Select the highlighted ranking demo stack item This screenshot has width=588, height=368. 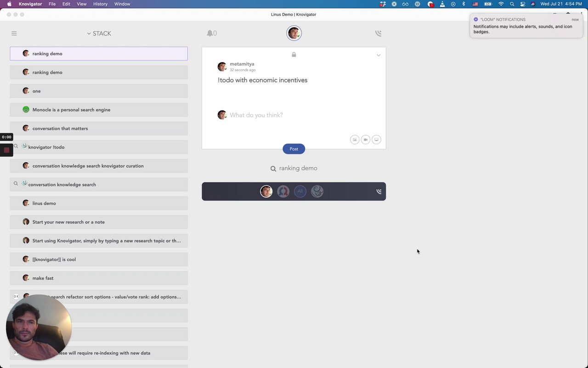[x=99, y=53]
